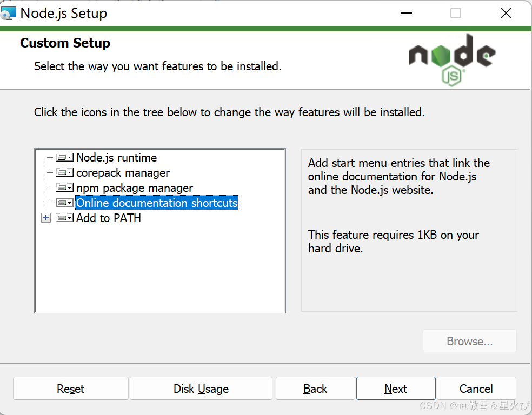Viewport: 532px width, 415px height.
Task: Go Back to the previous step
Action: (x=315, y=389)
